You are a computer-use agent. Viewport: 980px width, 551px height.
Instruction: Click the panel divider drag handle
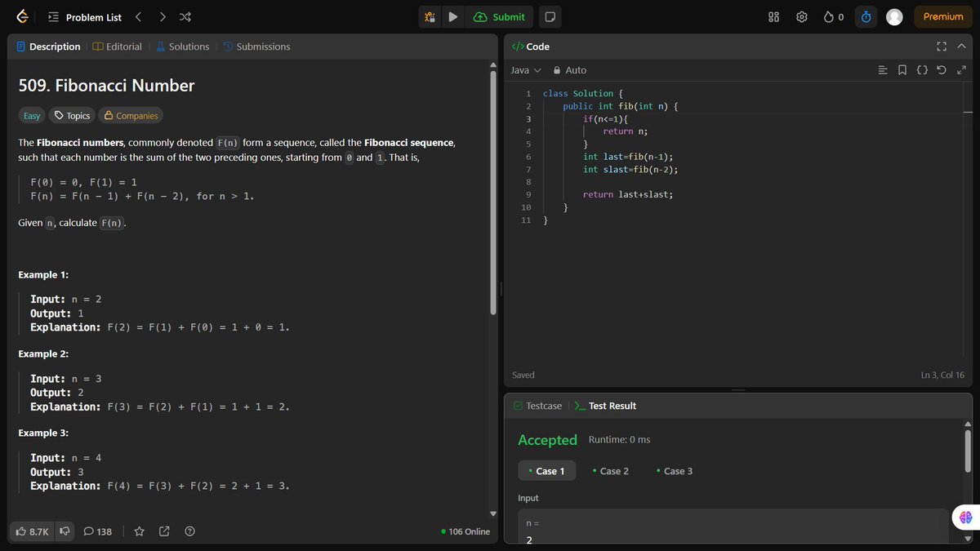(x=501, y=290)
